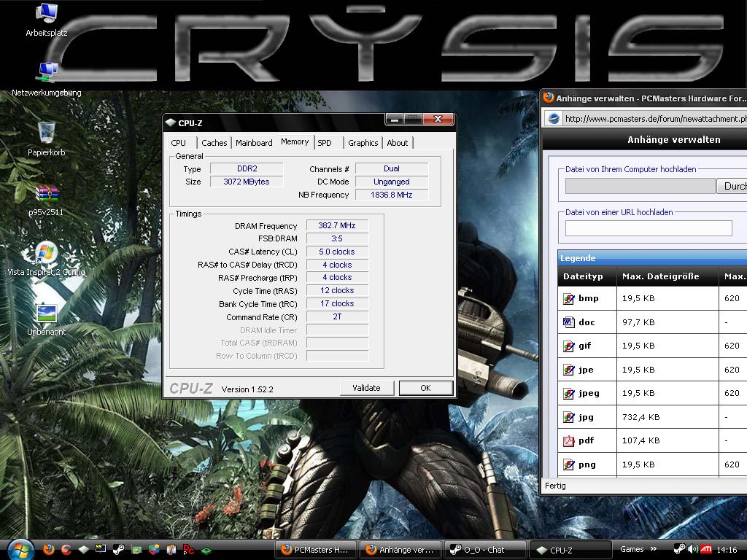
Task: Click the file upload path field
Action: 640,186
